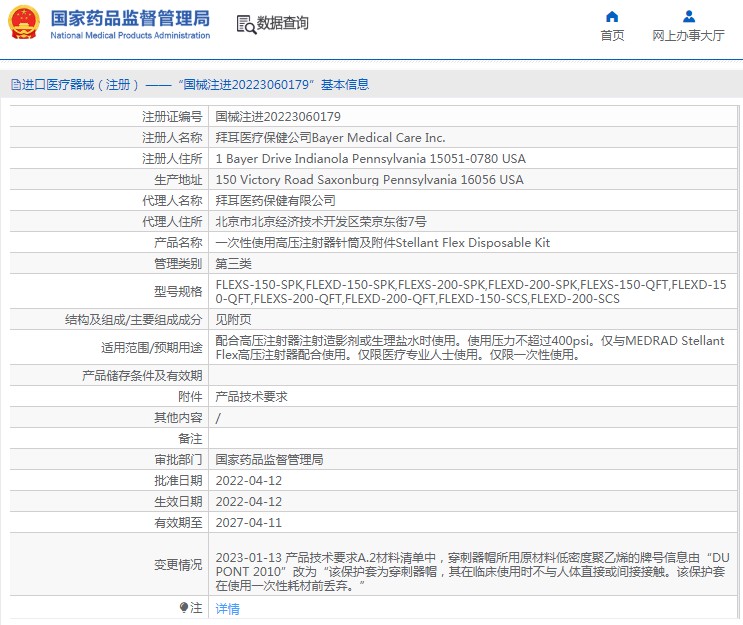Click the 生效日期 label
This screenshot has height=625, width=743.
178,501
